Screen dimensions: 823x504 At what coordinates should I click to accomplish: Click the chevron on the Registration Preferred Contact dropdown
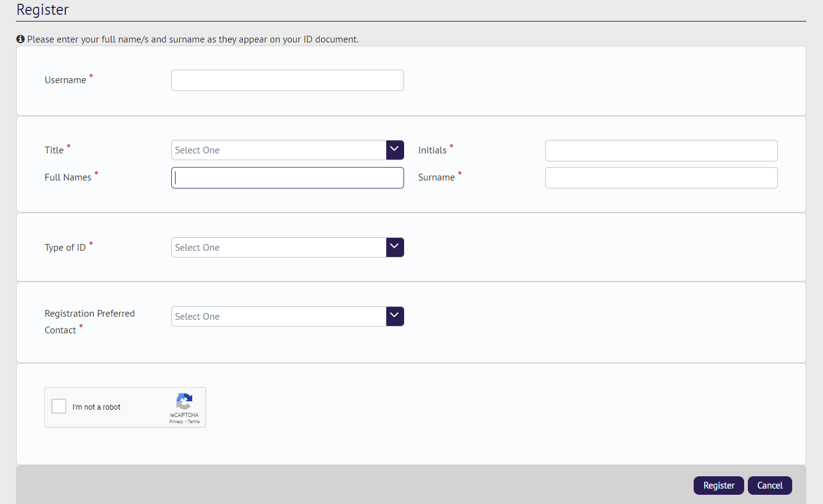(x=394, y=316)
